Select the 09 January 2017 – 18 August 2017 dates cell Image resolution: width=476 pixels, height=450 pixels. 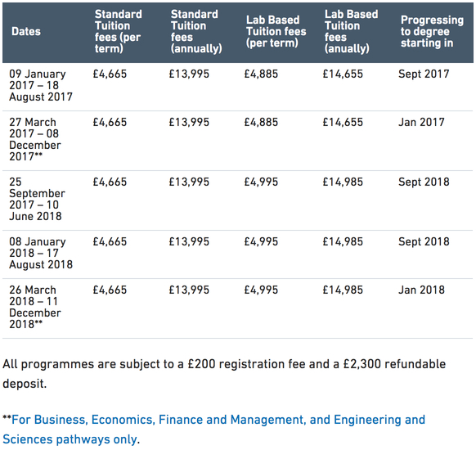click(41, 86)
